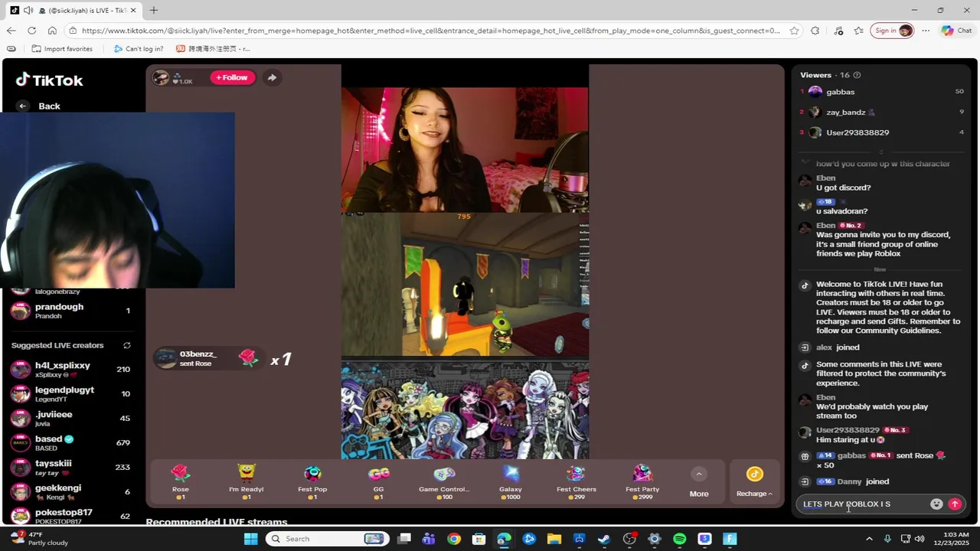The image size is (980, 551).
Task: Go back using the Back arrow
Action: [x=23, y=106]
